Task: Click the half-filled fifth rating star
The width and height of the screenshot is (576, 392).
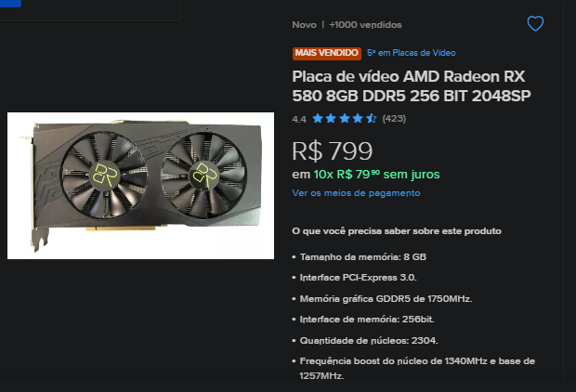Action: pos(372,118)
